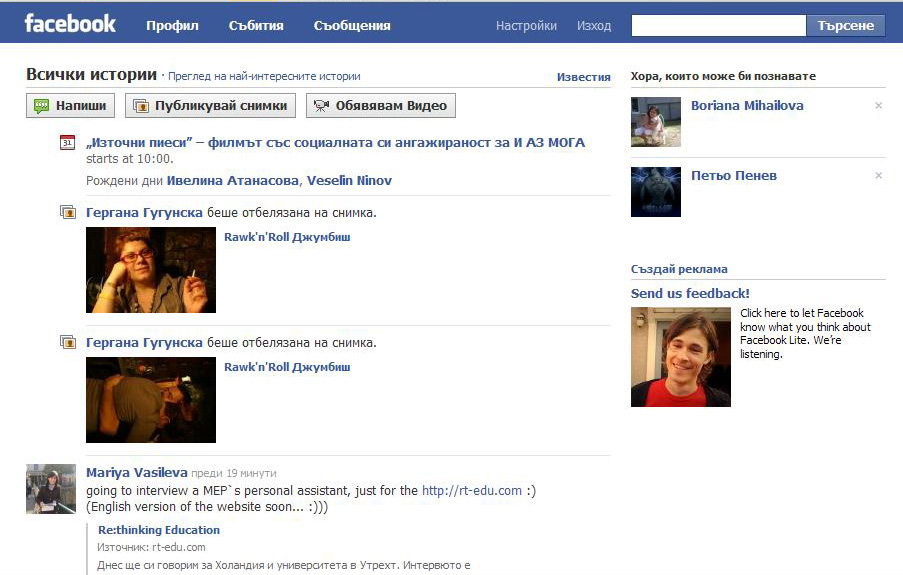Open Петьо Пенев's name link
The image size is (903, 575).
[x=734, y=176]
